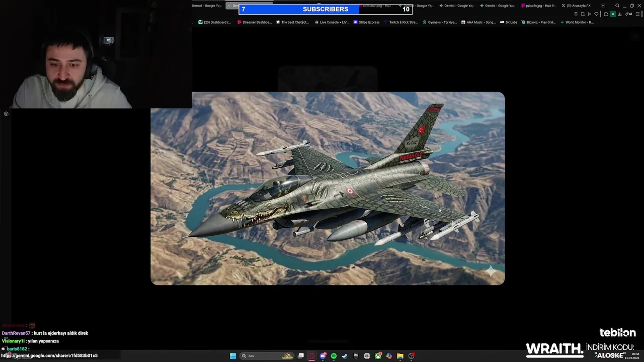This screenshot has width=644, height=362.
Task: Open Discord from the taskbar
Action: click(x=323, y=356)
